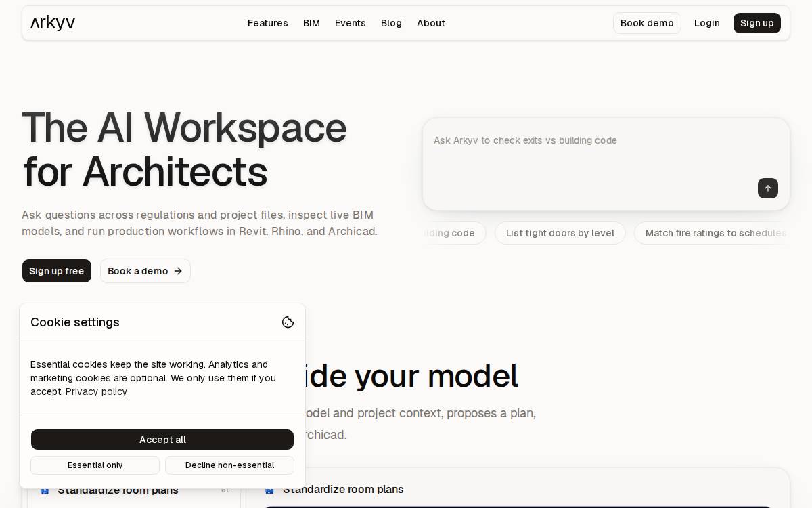
Task: Select the List tight doors by level suggestion
Action: click(x=560, y=233)
